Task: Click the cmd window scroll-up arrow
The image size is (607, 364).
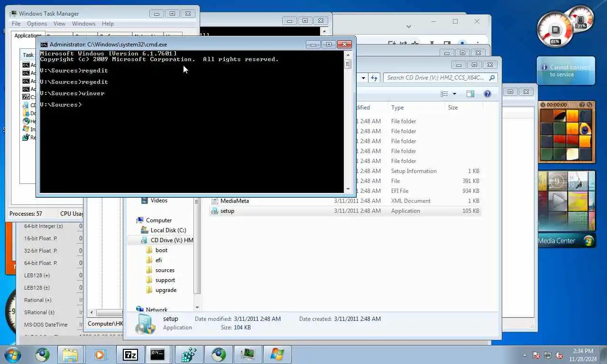Action: [x=348, y=55]
